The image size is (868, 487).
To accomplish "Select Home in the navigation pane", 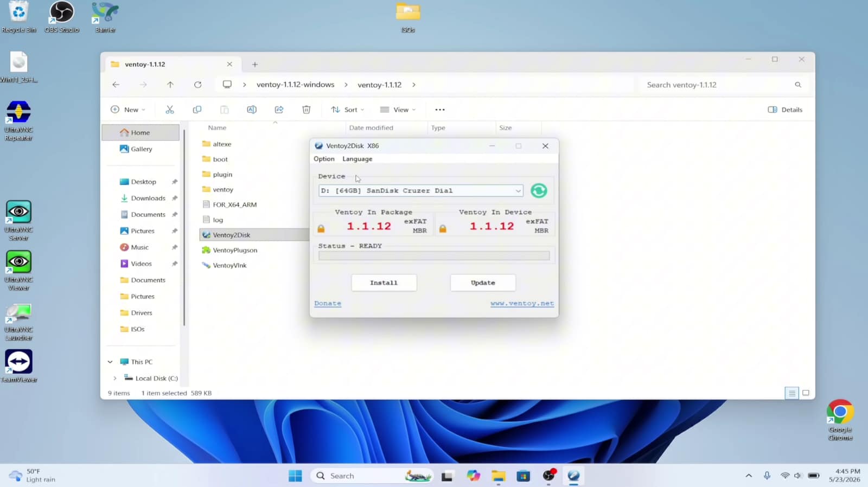I will pyautogui.click(x=141, y=132).
